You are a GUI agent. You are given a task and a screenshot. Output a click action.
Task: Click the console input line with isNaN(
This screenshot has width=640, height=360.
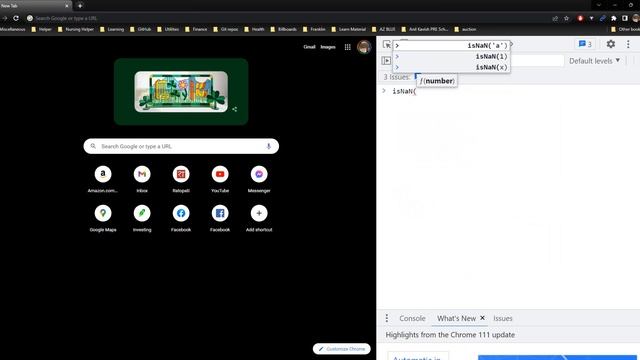coord(508,91)
